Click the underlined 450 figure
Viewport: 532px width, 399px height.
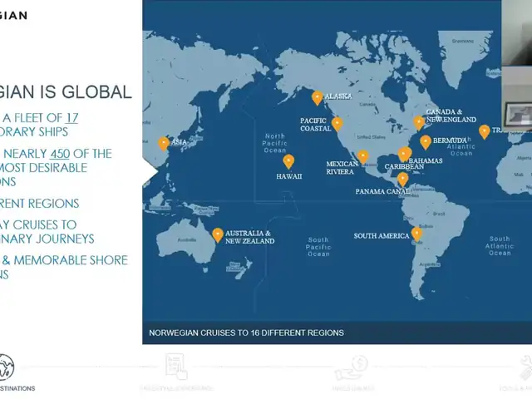click(60, 154)
